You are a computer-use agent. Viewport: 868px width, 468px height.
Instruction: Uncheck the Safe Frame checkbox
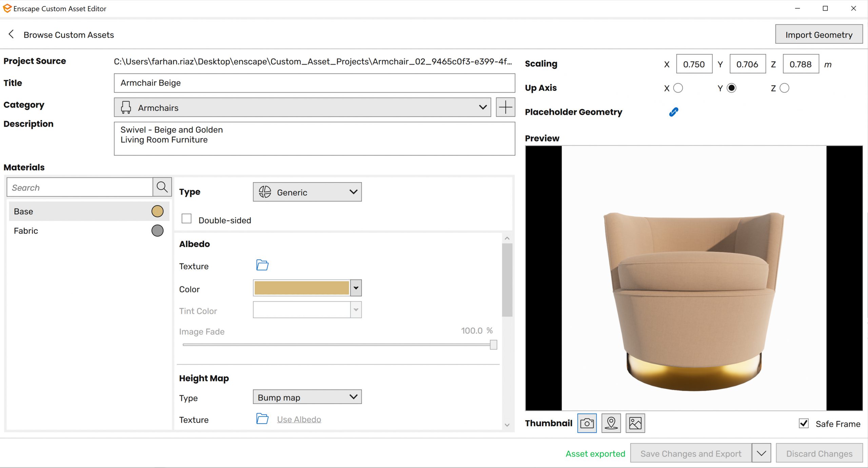click(x=804, y=423)
